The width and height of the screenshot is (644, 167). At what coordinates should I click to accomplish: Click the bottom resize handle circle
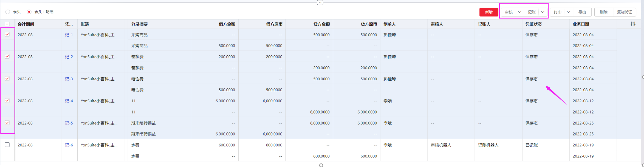point(321,165)
